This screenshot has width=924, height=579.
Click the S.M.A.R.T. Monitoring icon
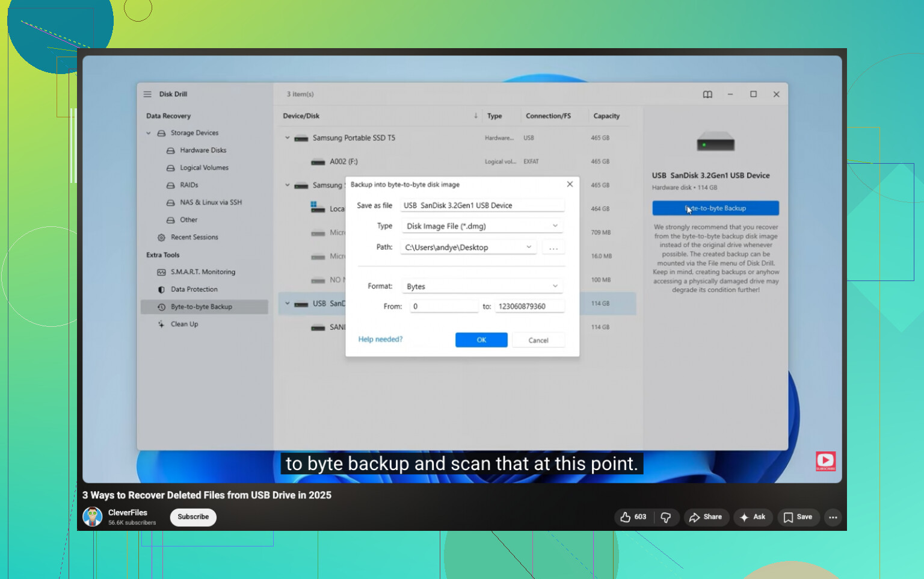point(161,272)
